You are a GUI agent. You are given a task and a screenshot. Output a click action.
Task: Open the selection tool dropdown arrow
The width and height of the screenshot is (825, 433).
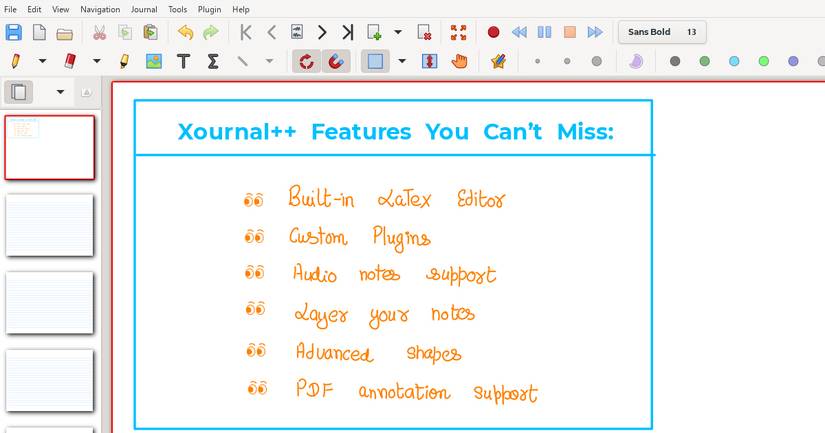click(402, 62)
